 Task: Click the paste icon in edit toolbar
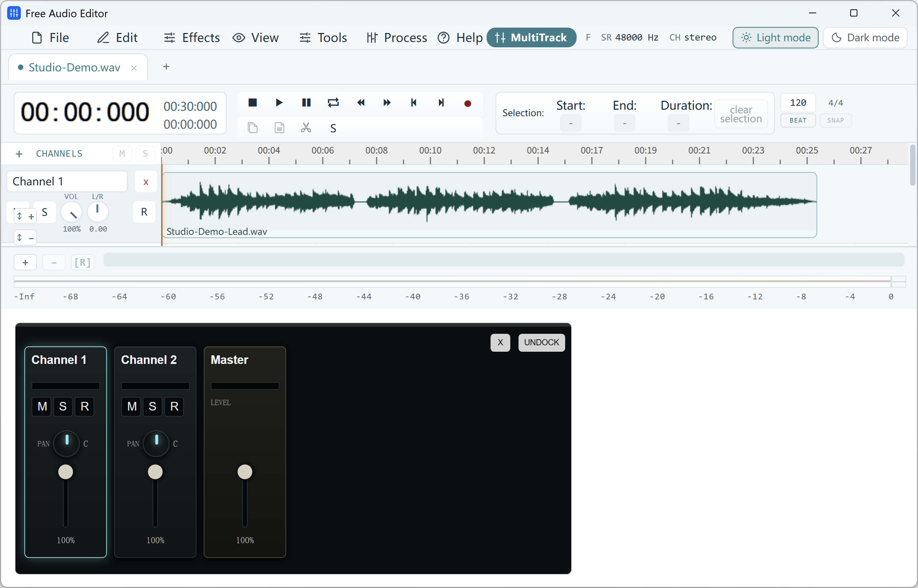click(279, 128)
